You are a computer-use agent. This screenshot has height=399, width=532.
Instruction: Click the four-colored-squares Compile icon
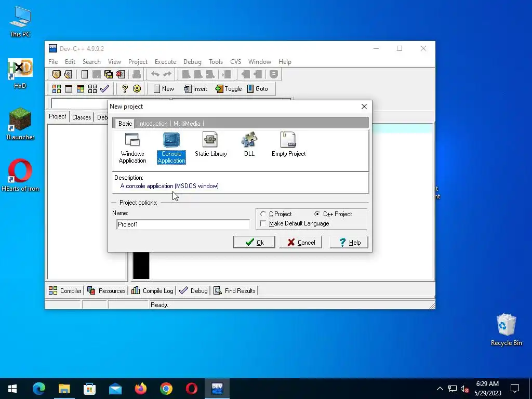point(56,89)
